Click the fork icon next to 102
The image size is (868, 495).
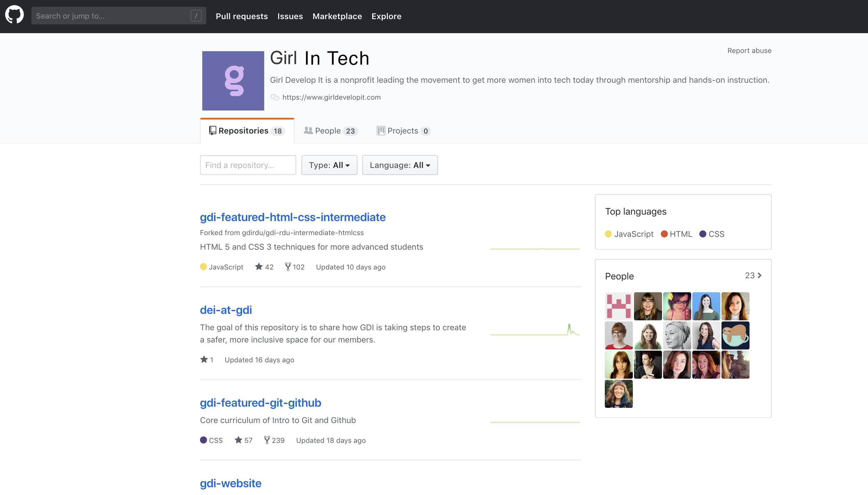click(288, 266)
